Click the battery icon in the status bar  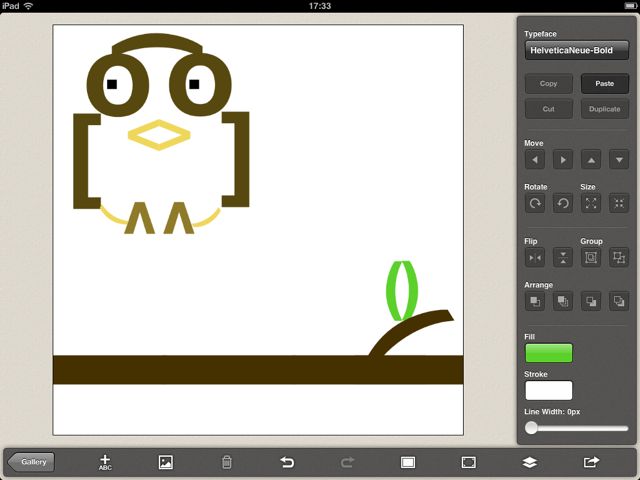tap(631, 6)
